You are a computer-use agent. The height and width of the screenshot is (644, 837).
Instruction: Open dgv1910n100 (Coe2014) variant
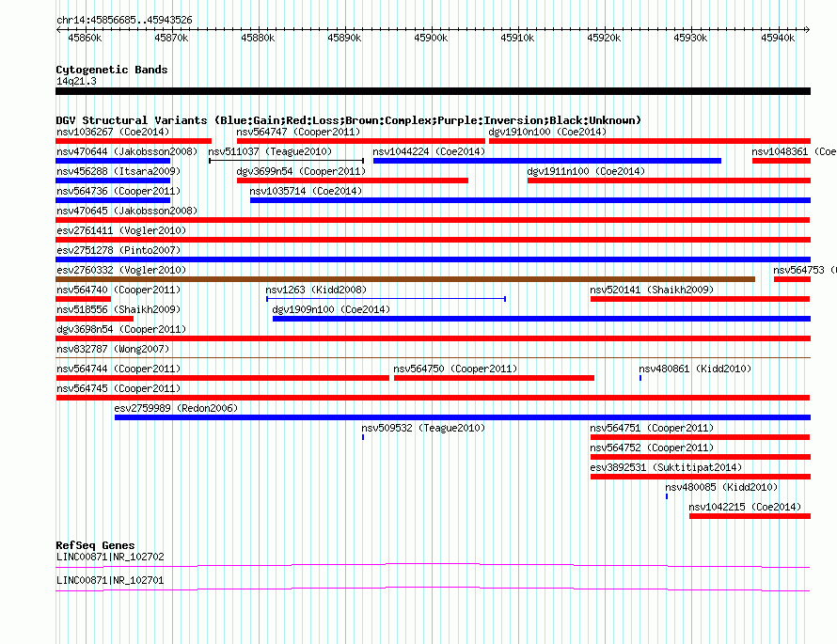(x=650, y=141)
